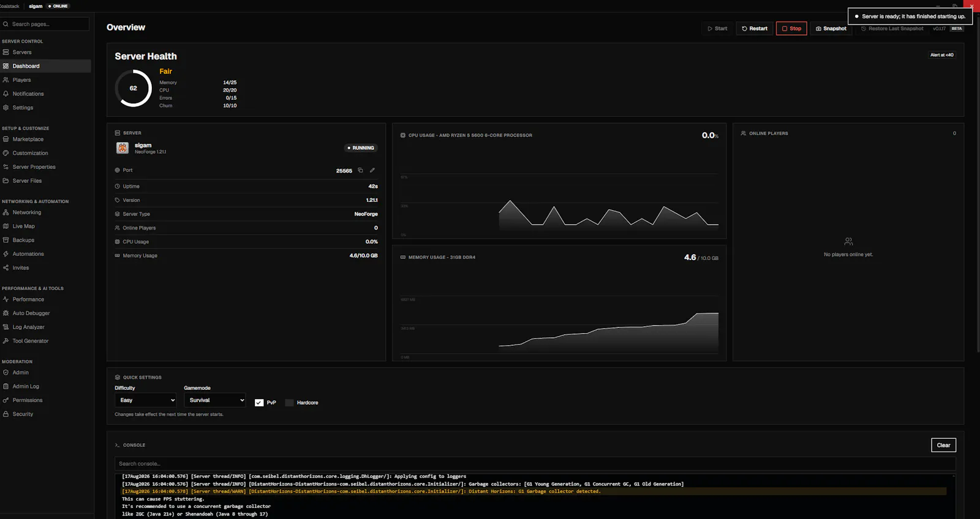Take a Snapshot of the server
The width and height of the screenshot is (980, 519).
(831, 28)
